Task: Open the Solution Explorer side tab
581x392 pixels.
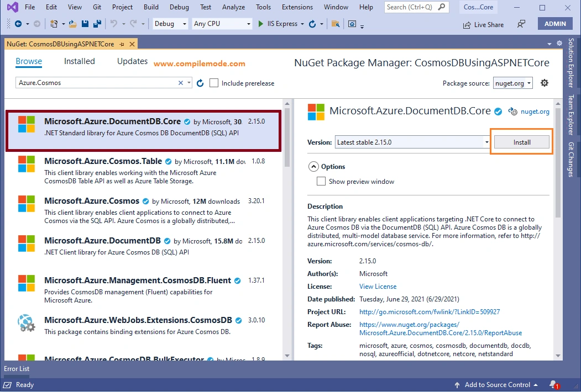Action: pos(571,63)
